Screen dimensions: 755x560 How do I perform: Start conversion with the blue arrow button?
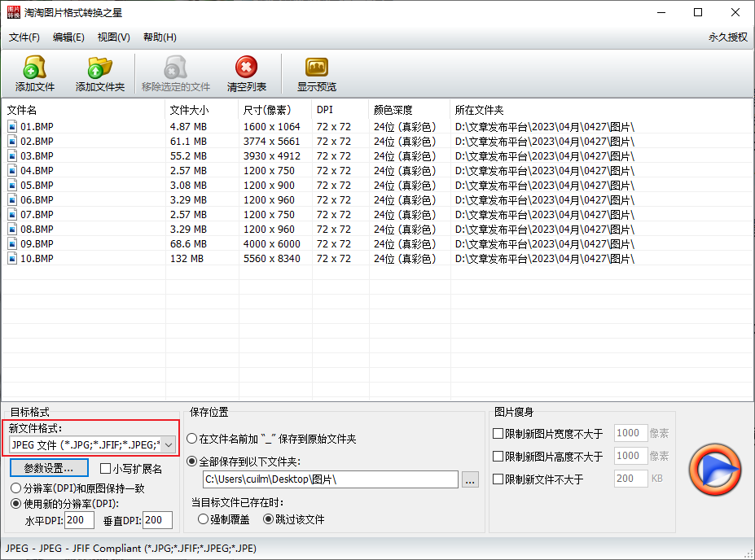[714, 470]
